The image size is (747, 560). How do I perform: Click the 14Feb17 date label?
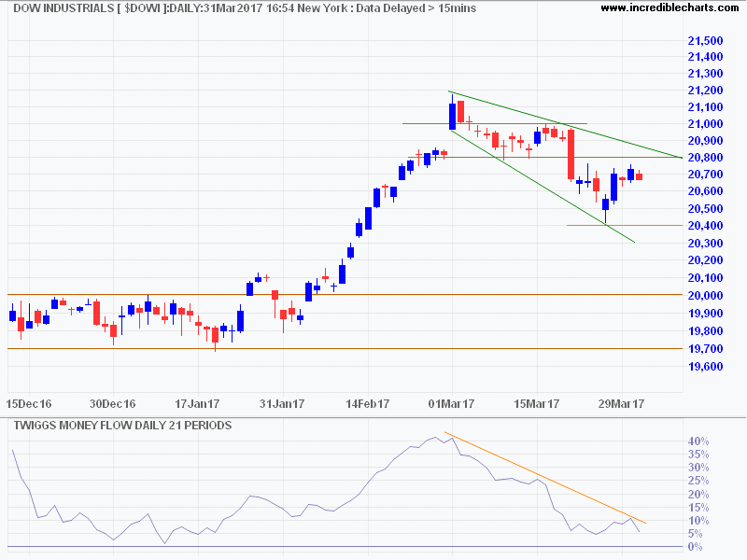[x=367, y=404]
